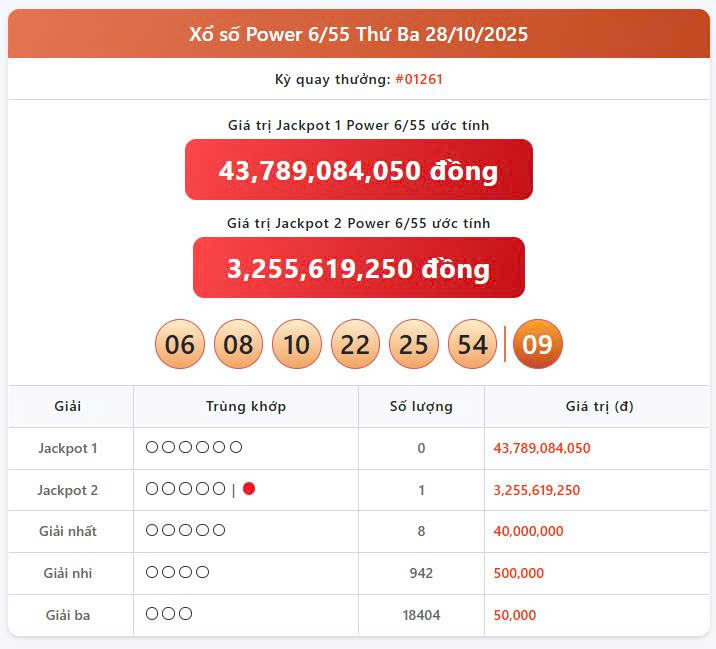Screen dimensions: 716x649
Task: Click the dark orange bonus ball 09
Action: pyautogui.click(x=537, y=344)
